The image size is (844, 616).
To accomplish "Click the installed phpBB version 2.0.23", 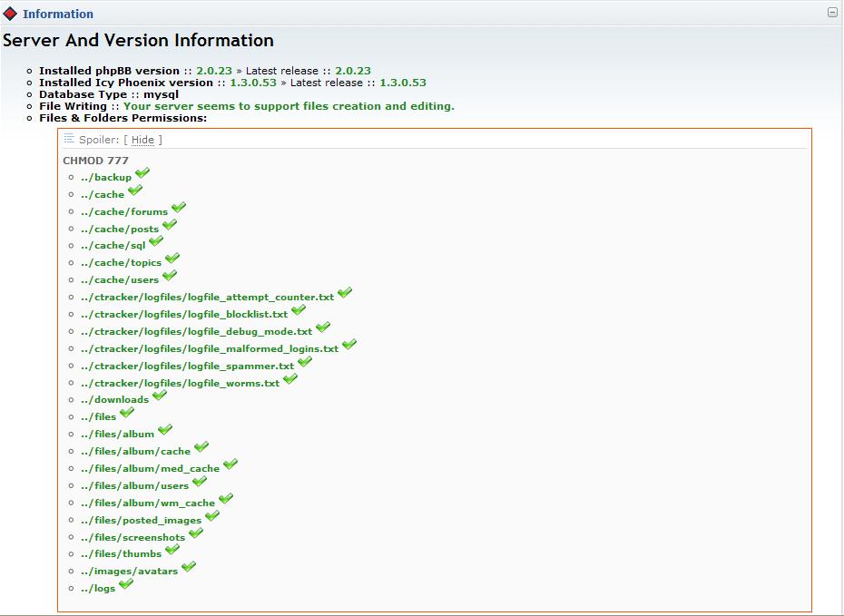I will [215, 71].
